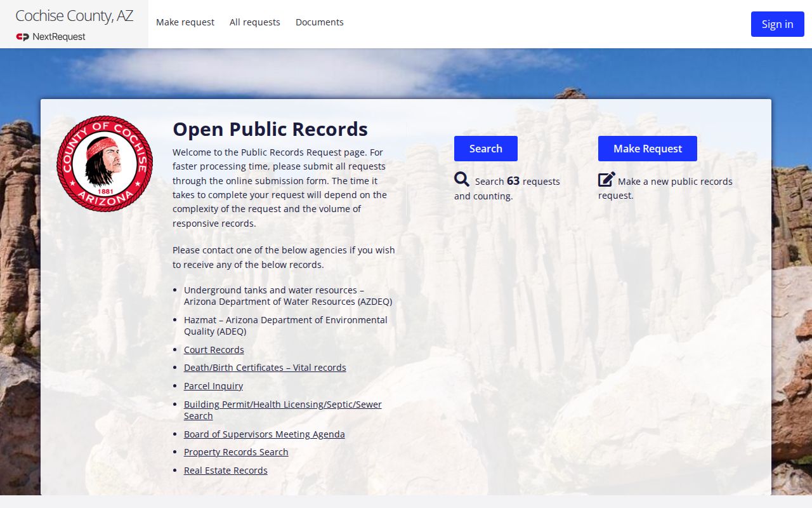Open the Real Estate Records link

pyautogui.click(x=226, y=471)
